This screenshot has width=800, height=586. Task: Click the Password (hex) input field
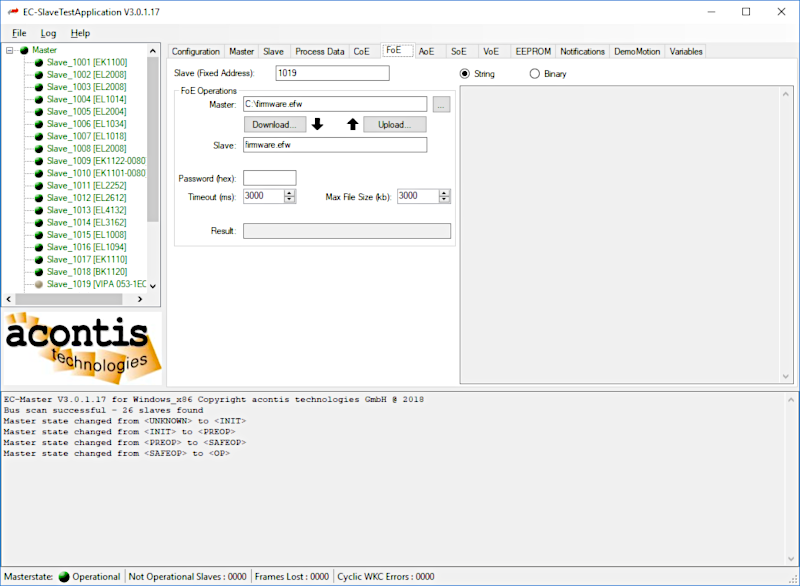270,178
